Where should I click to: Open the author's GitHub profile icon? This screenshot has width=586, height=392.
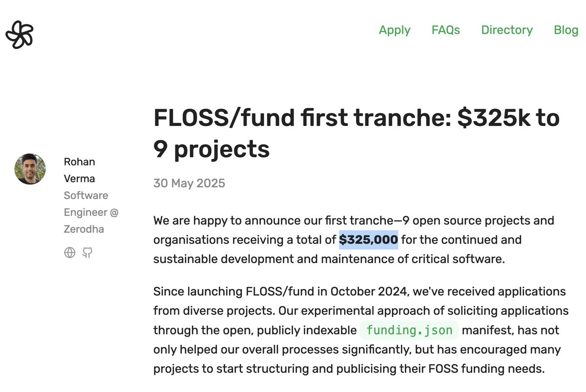coord(87,252)
